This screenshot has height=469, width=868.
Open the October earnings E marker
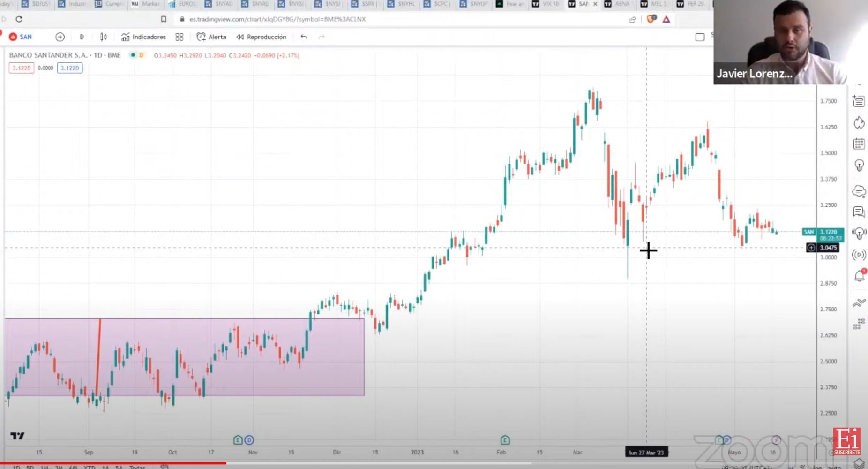click(238, 440)
